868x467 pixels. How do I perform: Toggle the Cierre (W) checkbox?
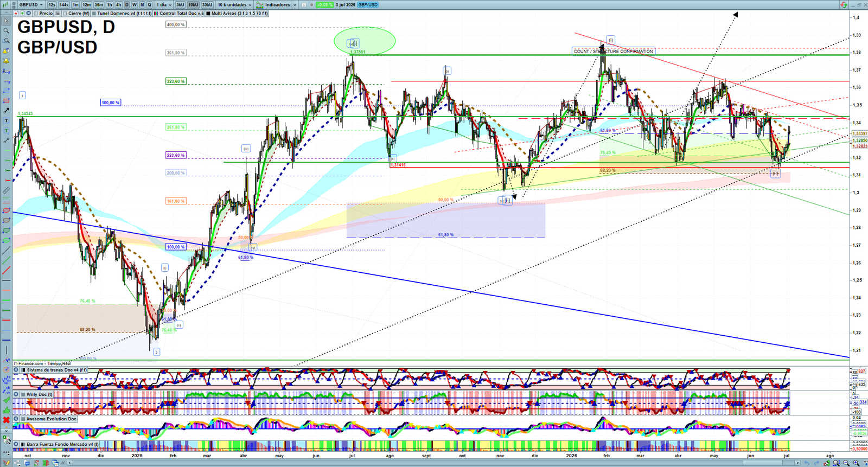tap(65, 13)
